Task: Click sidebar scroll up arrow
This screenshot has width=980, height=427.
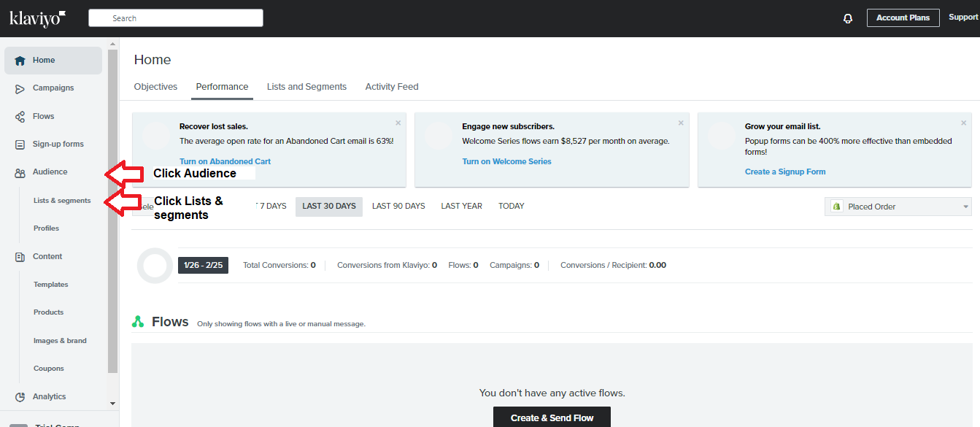Action: point(112,45)
